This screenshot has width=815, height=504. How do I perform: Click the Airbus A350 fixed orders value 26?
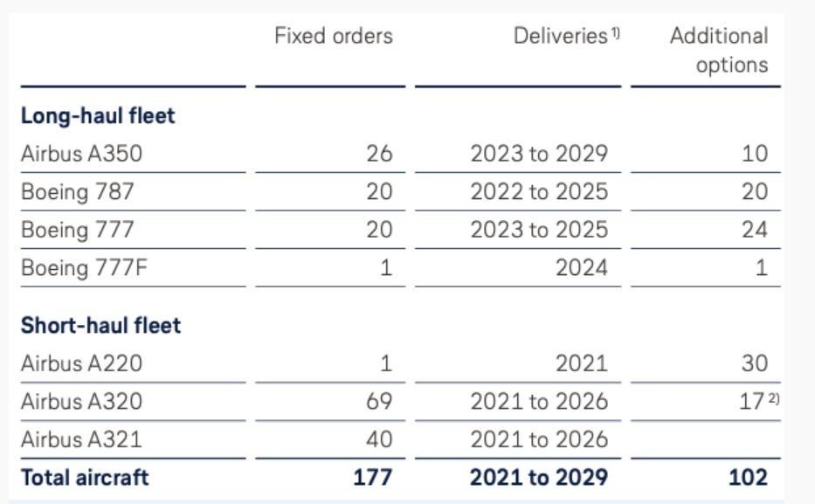[x=379, y=154]
